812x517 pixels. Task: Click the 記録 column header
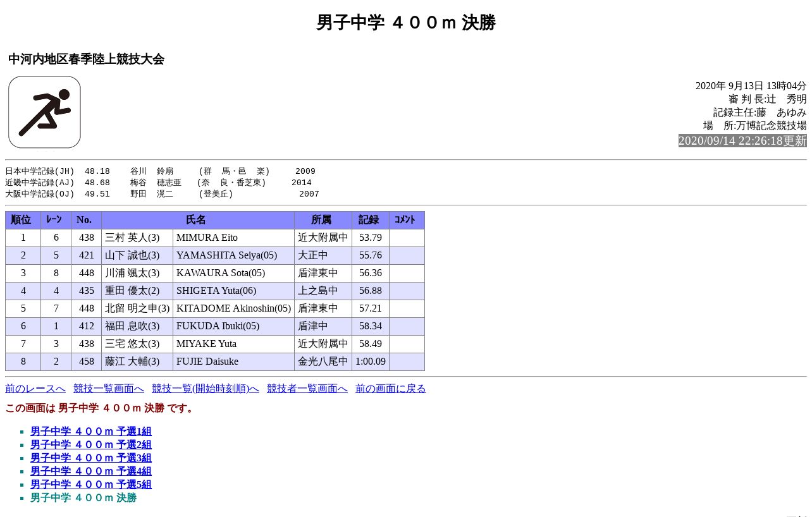click(x=371, y=220)
